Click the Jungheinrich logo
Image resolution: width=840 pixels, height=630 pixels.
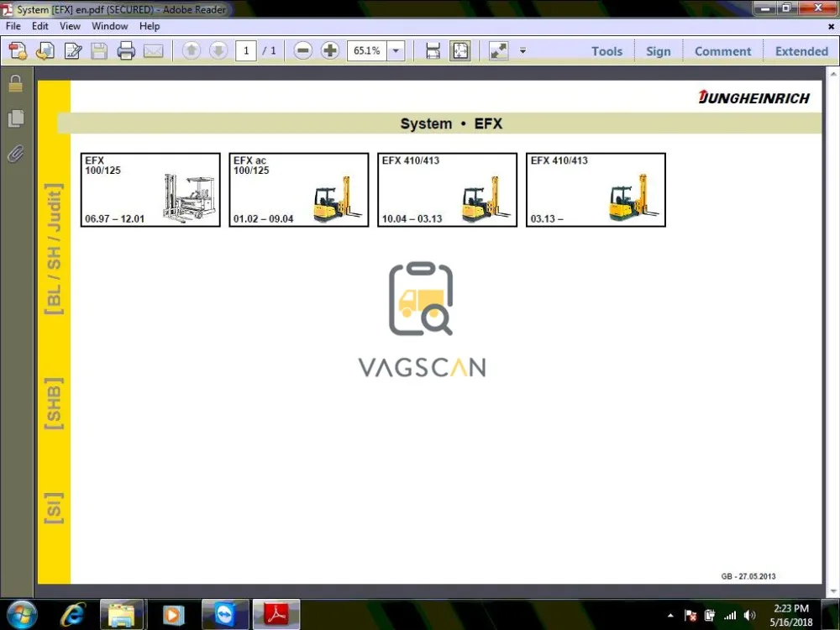pos(753,97)
